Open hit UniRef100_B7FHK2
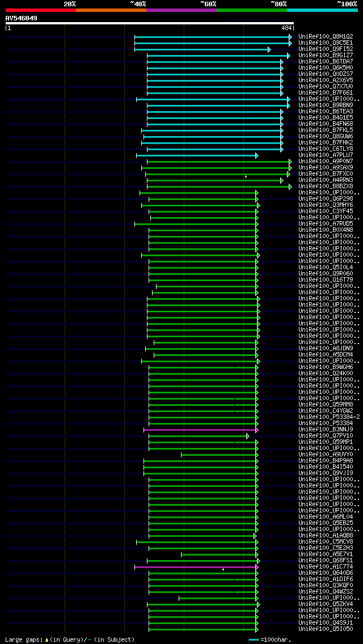363x644 pixels. [326, 142]
